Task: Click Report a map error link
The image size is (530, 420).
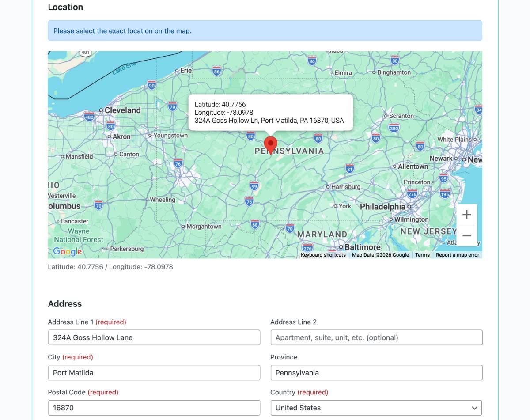Action: (x=457, y=255)
